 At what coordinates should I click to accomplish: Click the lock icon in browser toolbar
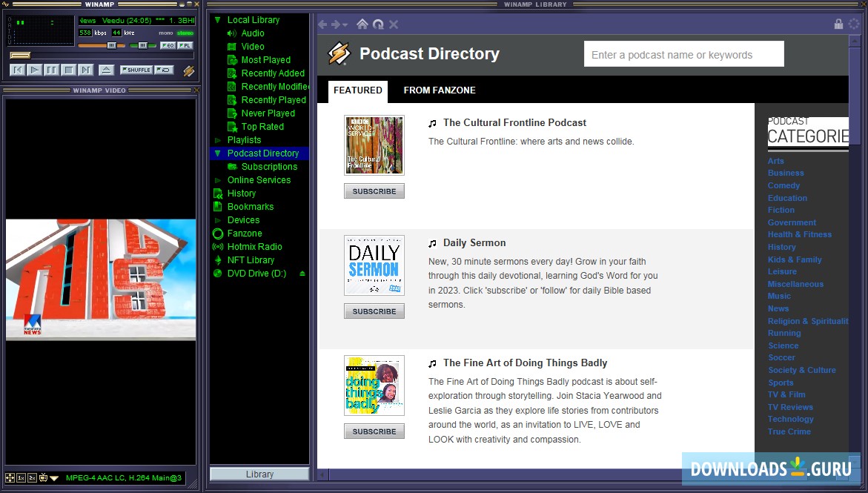click(838, 24)
